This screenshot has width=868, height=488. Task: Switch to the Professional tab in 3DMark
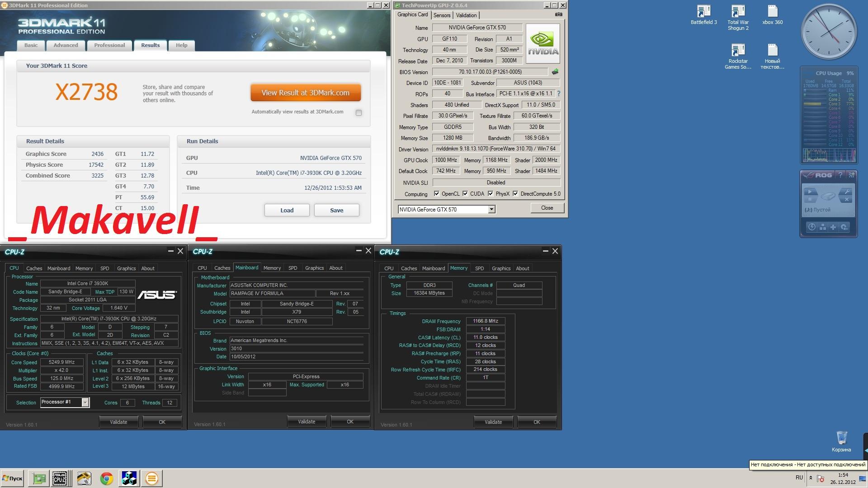[x=109, y=45]
